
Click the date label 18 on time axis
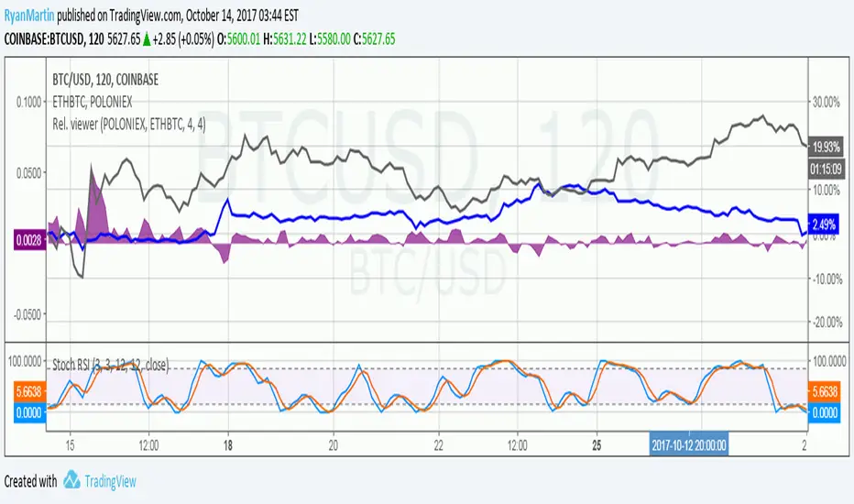click(227, 445)
